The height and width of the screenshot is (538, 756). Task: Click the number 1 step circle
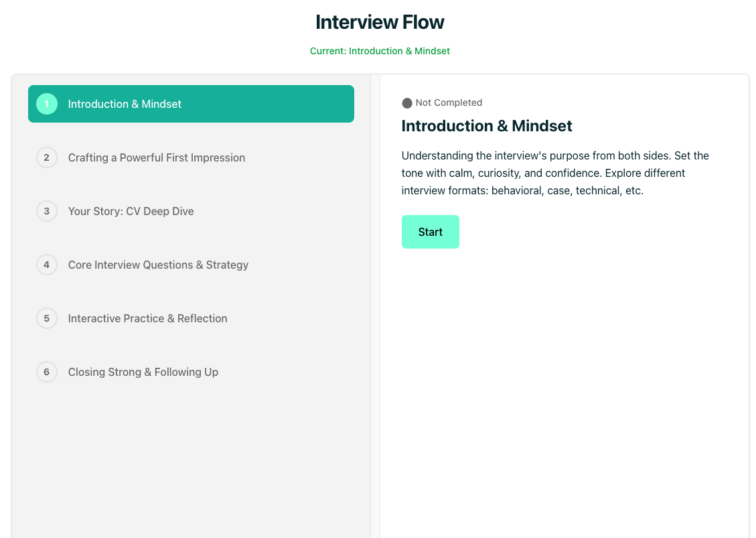pyautogui.click(x=47, y=104)
